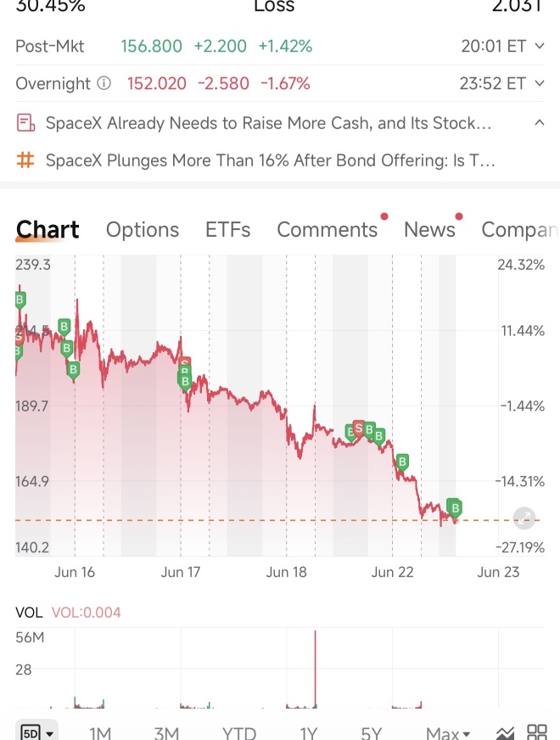Tap the B buy marker after Jun 22
Screen dimensions: 560x740
tap(402, 462)
